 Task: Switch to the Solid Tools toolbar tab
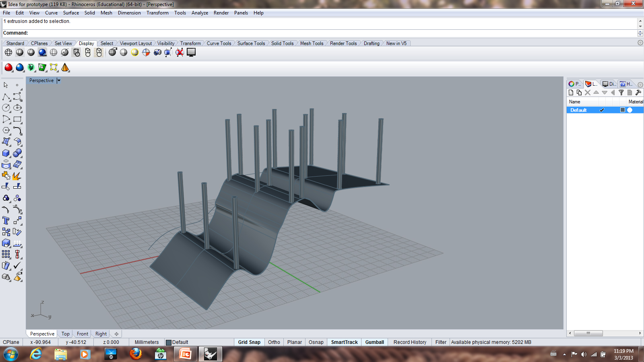tap(282, 43)
